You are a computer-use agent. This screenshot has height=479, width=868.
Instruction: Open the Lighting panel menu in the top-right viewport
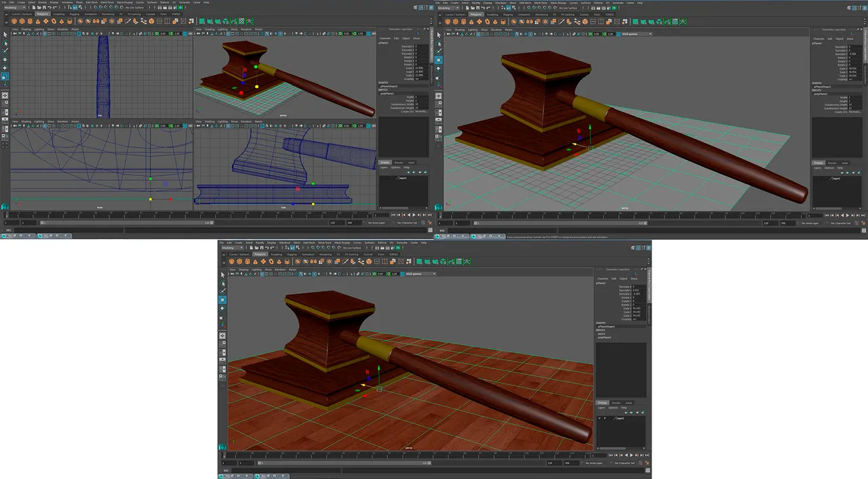[x=473, y=30]
